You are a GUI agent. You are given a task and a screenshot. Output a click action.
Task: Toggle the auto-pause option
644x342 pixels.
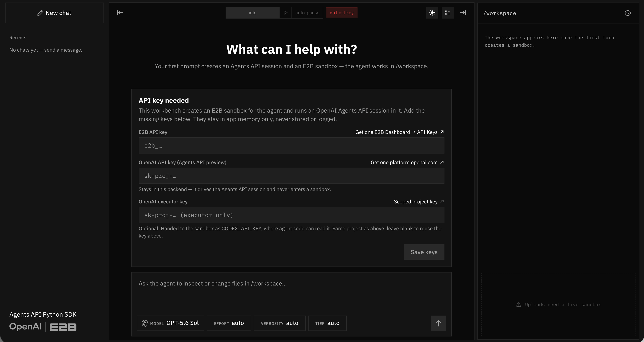307,13
